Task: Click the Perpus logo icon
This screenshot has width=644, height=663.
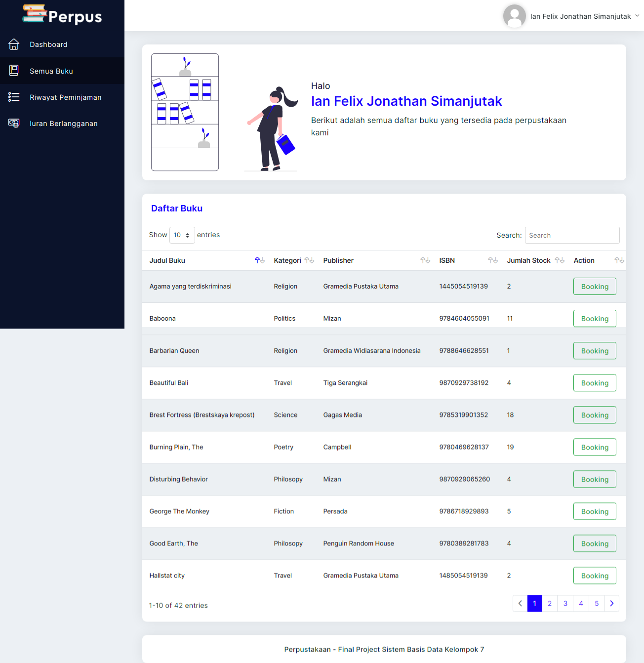Action: (34, 14)
